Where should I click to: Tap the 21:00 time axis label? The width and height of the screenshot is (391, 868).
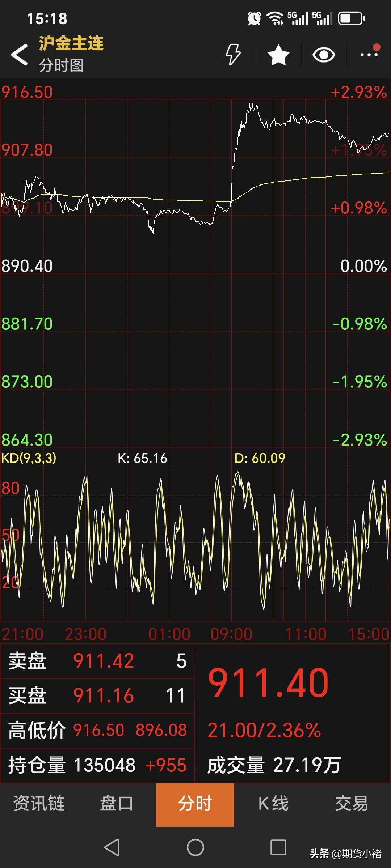pyautogui.click(x=22, y=634)
